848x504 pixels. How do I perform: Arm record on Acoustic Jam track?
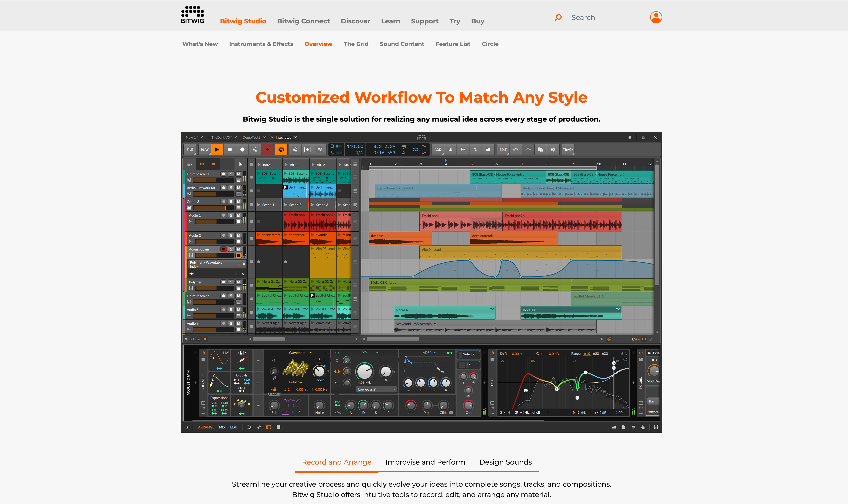click(223, 249)
